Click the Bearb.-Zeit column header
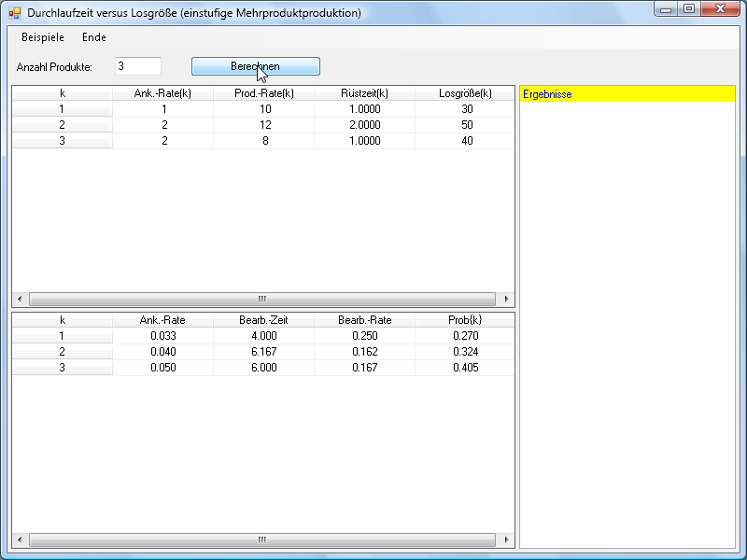This screenshot has width=747, height=560. coord(263,320)
